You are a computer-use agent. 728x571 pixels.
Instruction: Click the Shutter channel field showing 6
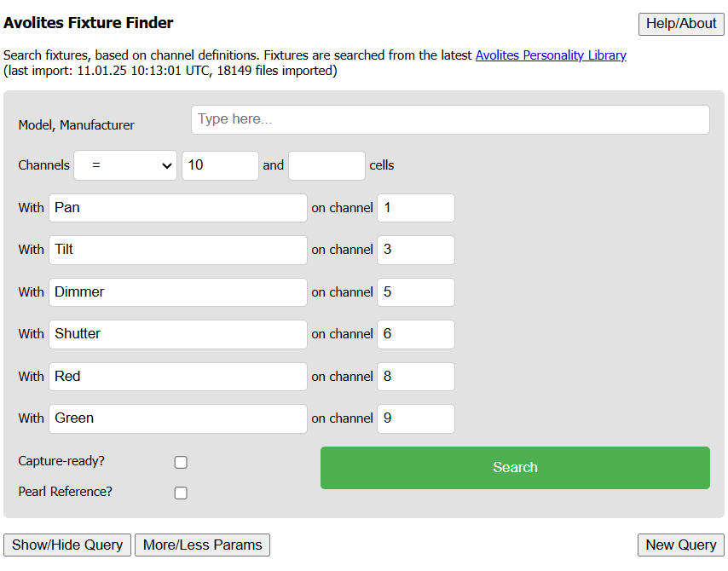[415, 334]
